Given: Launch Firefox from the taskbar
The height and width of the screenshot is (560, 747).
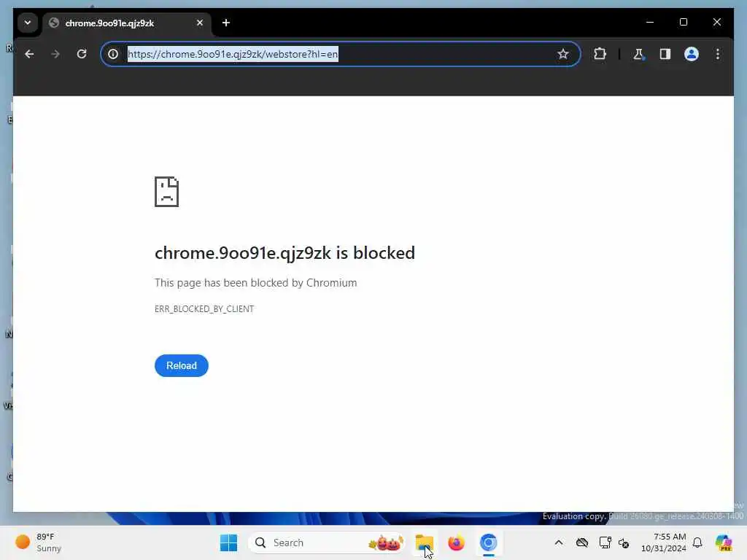Looking at the screenshot, I should [457, 542].
